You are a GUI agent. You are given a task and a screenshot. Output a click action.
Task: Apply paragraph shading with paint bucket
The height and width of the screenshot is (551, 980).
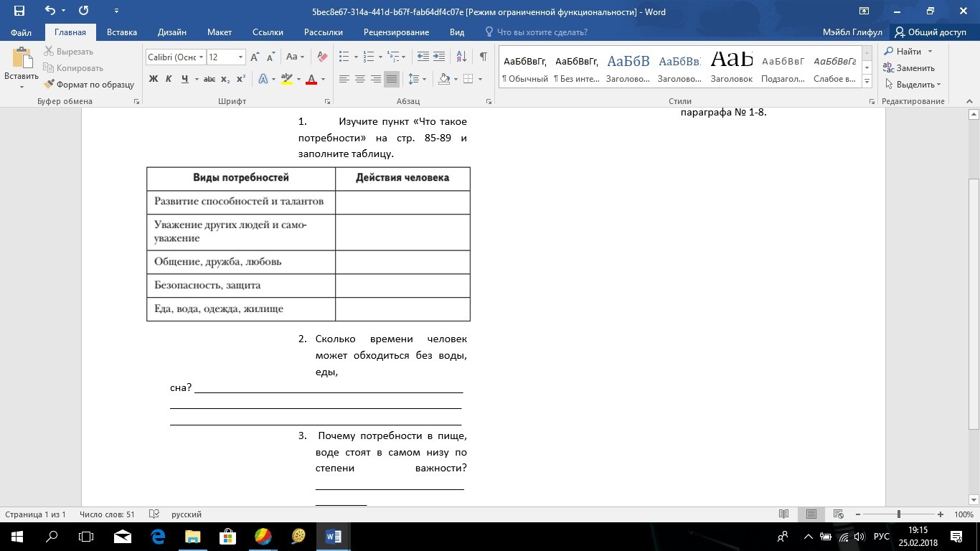pos(444,79)
